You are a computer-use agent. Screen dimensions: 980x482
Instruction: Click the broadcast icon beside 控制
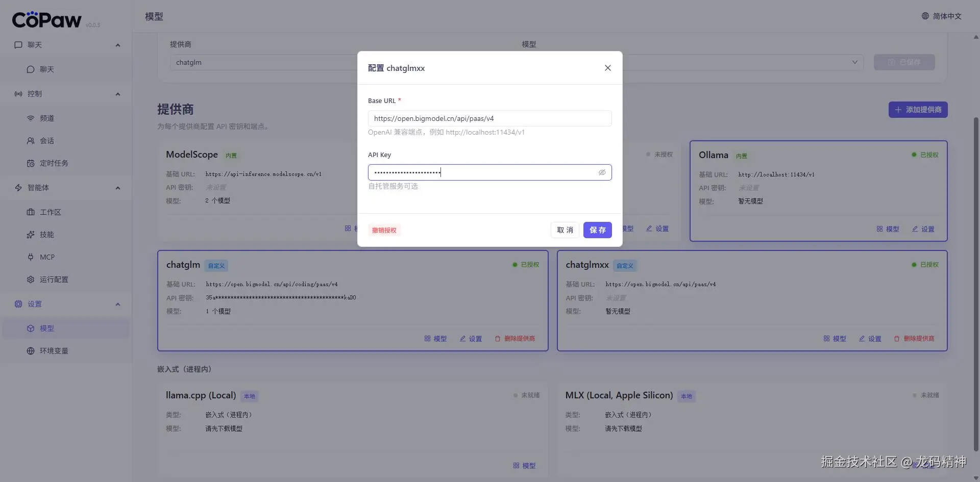click(18, 94)
